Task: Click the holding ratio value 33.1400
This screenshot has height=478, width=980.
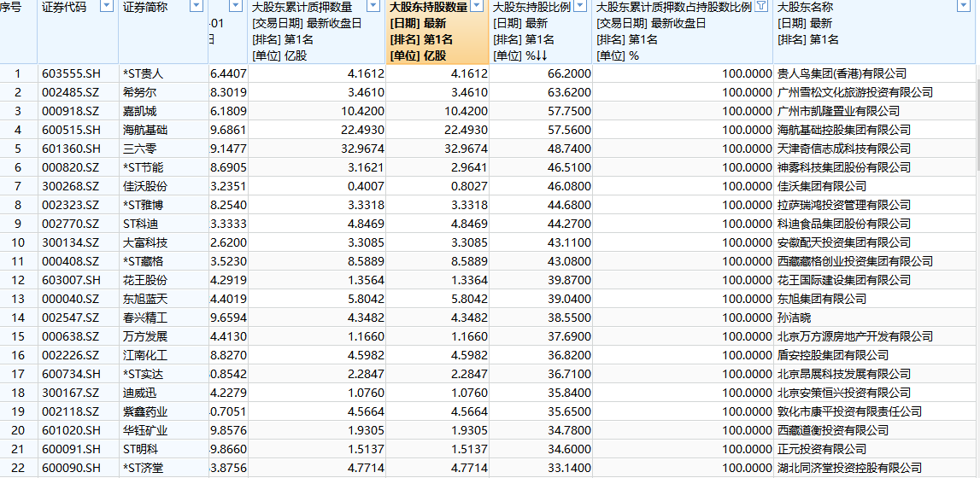Action: [x=570, y=468]
